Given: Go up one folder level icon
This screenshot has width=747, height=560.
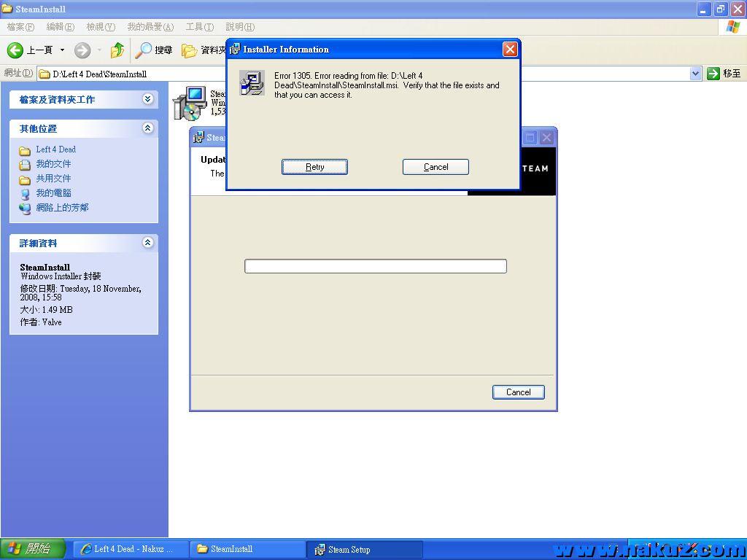Looking at the screenshot, I should coord(117,50).
